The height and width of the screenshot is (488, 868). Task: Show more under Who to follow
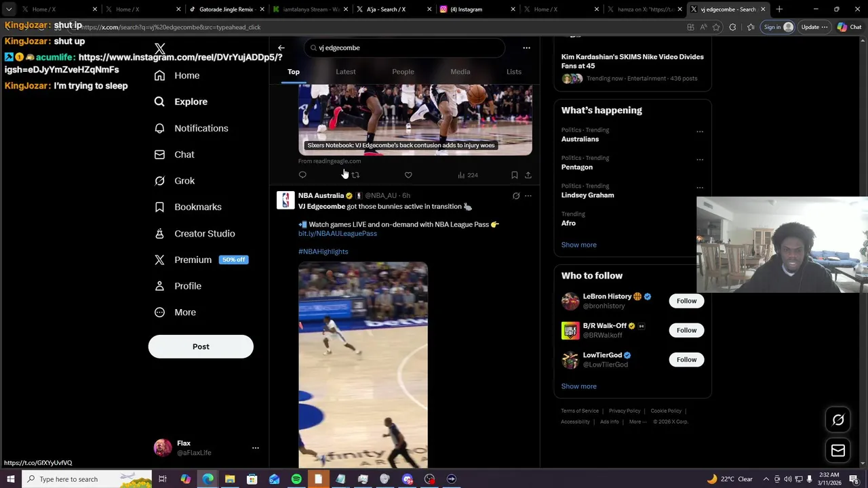579,386
